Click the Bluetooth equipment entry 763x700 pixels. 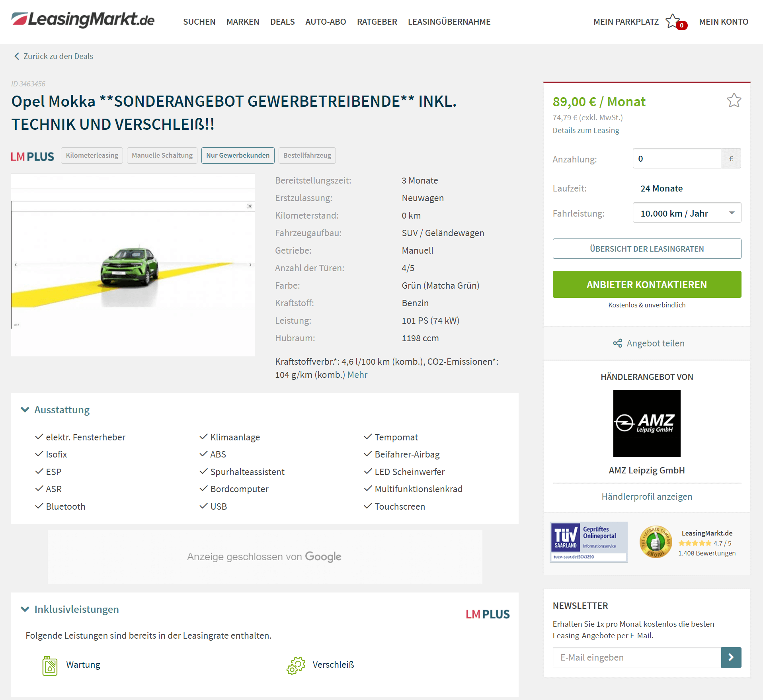(x=66, y=506)
